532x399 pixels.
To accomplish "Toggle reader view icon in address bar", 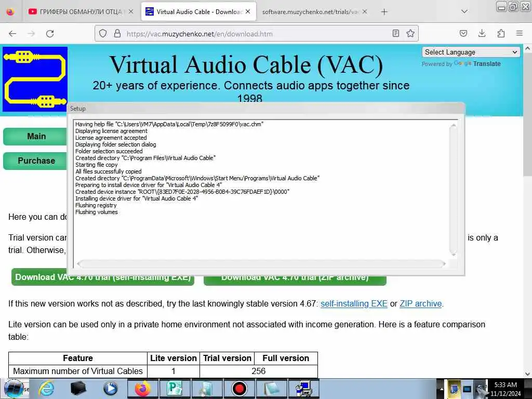I will [x=395, y=33].
